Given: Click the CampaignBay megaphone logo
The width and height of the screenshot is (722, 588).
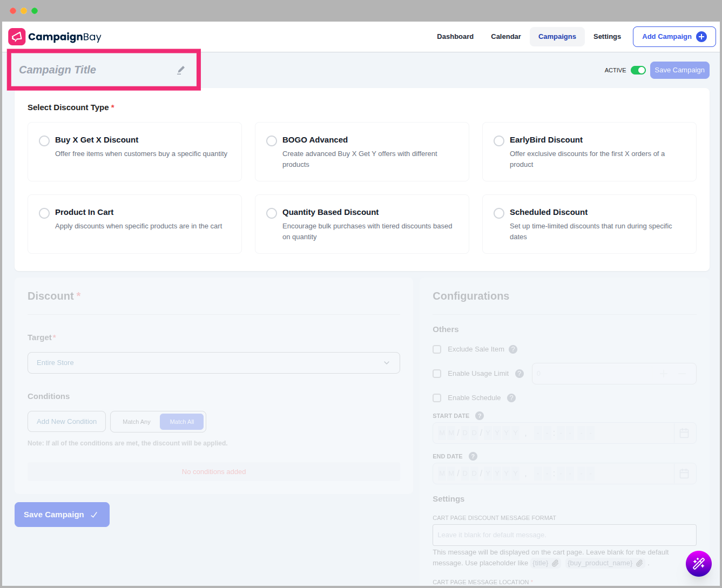Looking at the screenshot, I should click(x=17, y=37).
